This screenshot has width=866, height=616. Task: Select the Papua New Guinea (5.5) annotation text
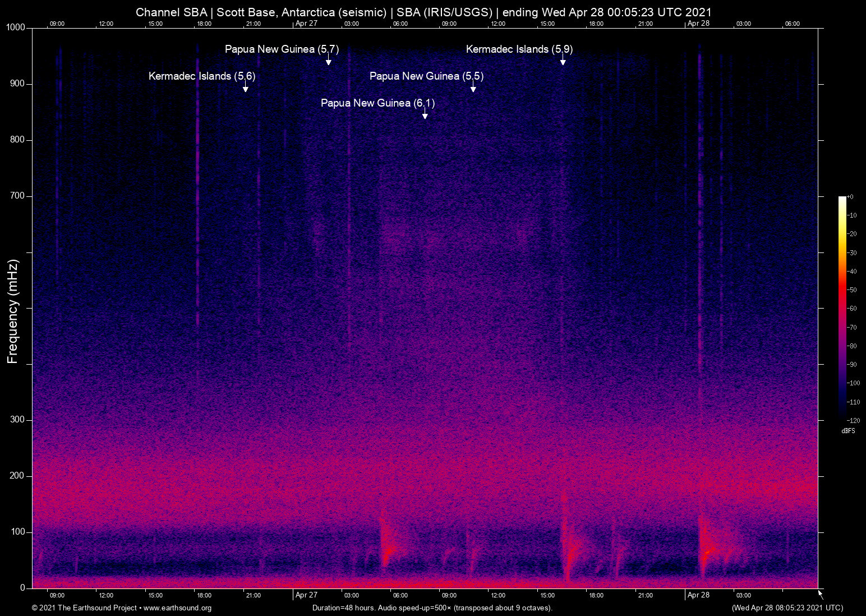pyautogui.click(x=426, y=76)
